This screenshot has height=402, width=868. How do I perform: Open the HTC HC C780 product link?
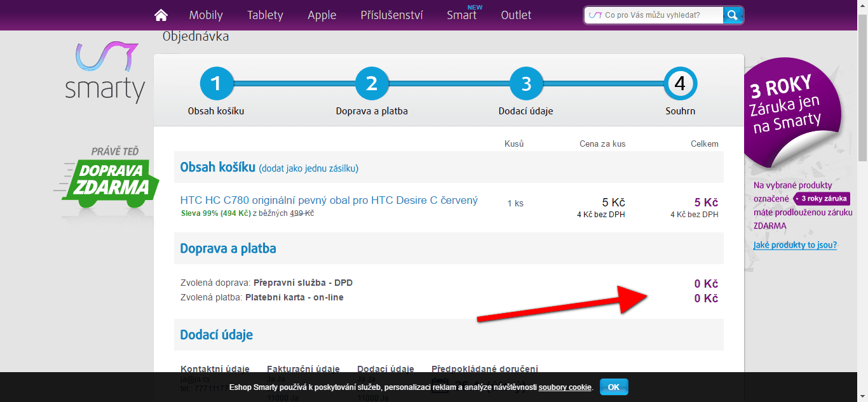pos(329,201)
